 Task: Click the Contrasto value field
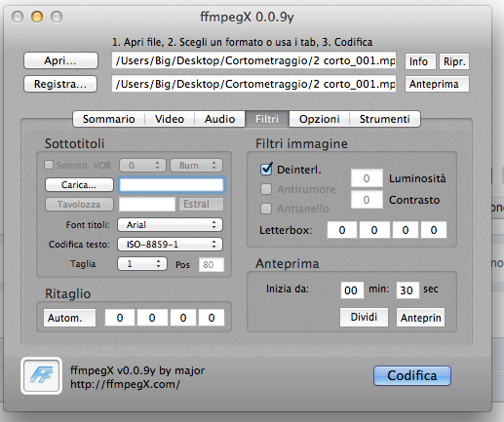pyautogui.click(x=367, y=200)
